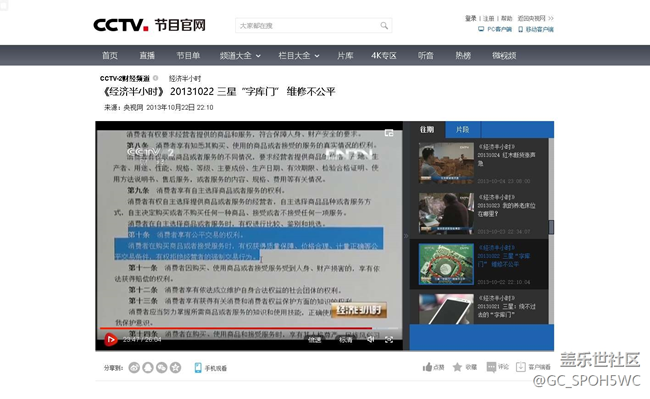Click the 移动客户端 link
The height and width of the screenshot is (399, 650).
536,29
